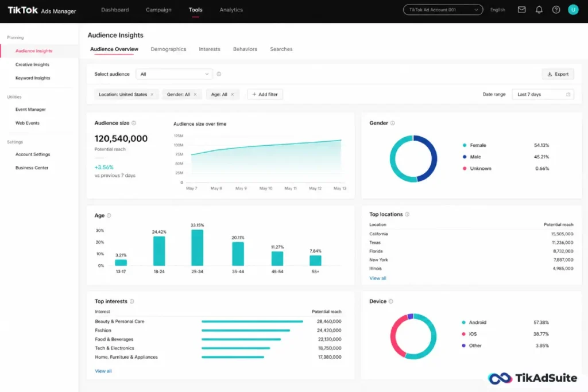Switch to the Interests tab
The width and height of the screenshot is (588, 392).
(x=209, y=49)
